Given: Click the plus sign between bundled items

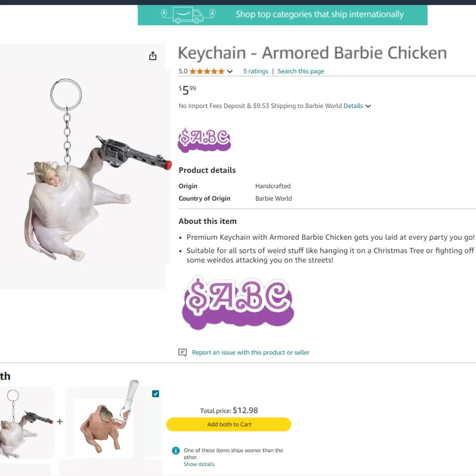Looking at the screenshot, I should tap(59, 421).
